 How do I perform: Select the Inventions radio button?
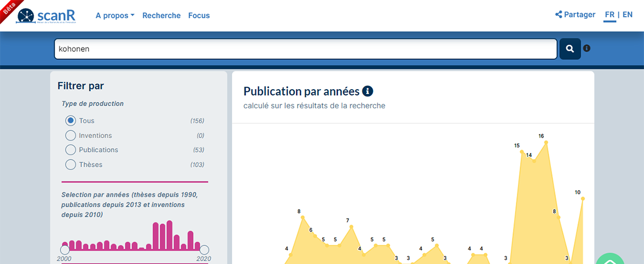coord(70,135)
